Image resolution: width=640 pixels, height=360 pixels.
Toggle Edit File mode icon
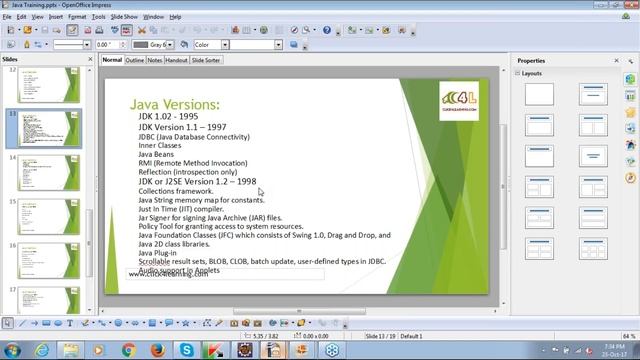click(72, 30)
